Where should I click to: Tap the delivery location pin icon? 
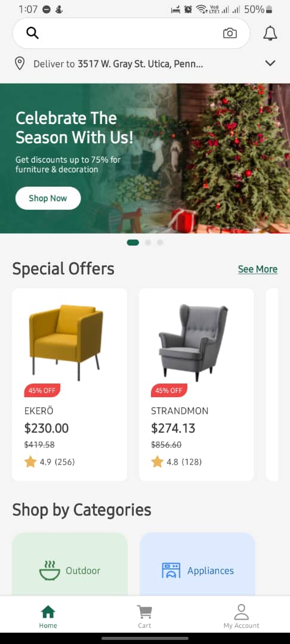pyautogui.click(x=19, y=64)
